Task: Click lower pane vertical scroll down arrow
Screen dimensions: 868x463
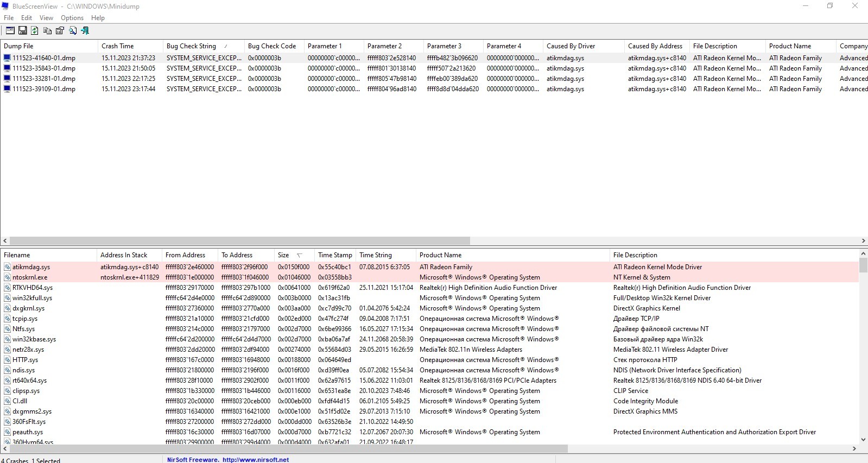Action: [x=863, y=440]
